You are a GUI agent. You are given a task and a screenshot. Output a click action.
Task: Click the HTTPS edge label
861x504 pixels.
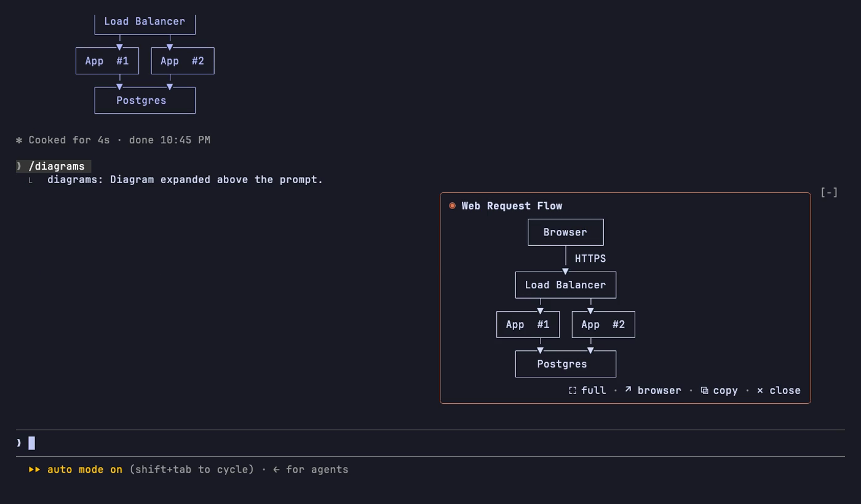tap(590, 259)
